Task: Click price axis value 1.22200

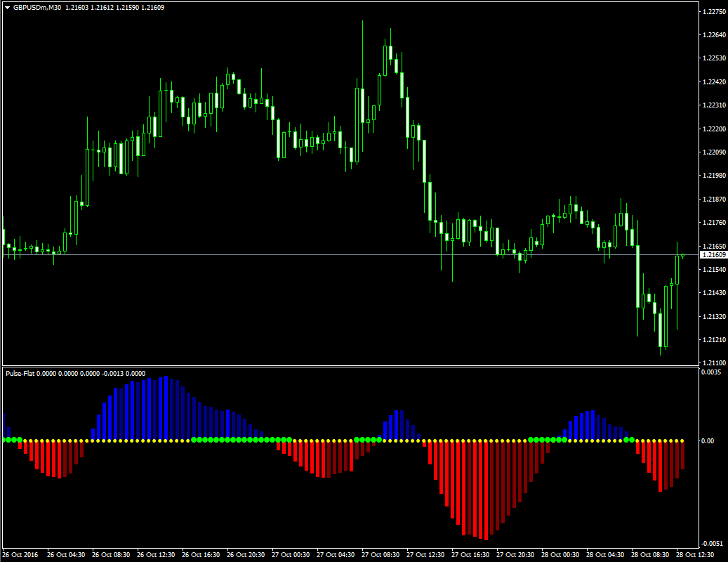Action: 714,129
